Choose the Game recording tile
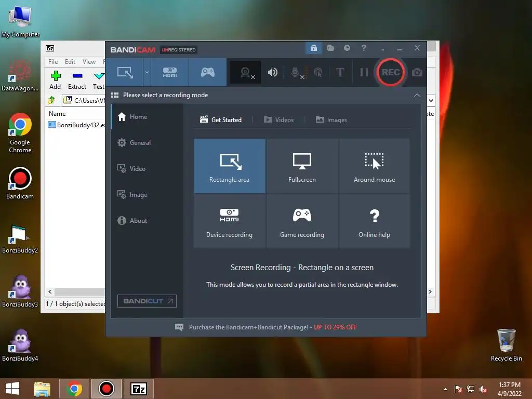532x399 pixels. point(302,221)
